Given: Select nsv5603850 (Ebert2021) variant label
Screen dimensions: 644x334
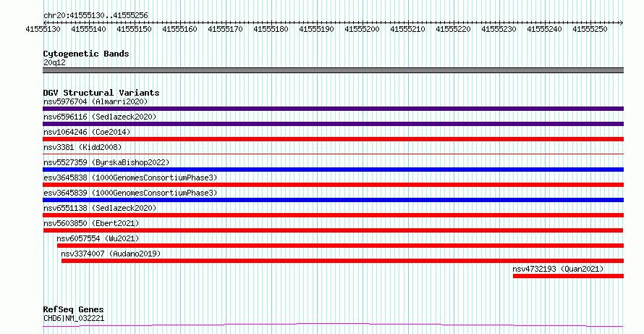Looking at the screenshot, I should click(x=91, y=223).
